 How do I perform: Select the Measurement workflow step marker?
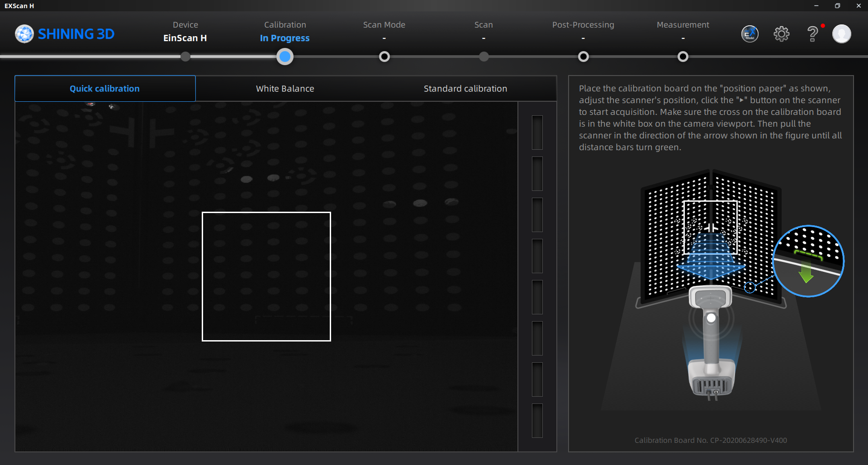[683, 57]
